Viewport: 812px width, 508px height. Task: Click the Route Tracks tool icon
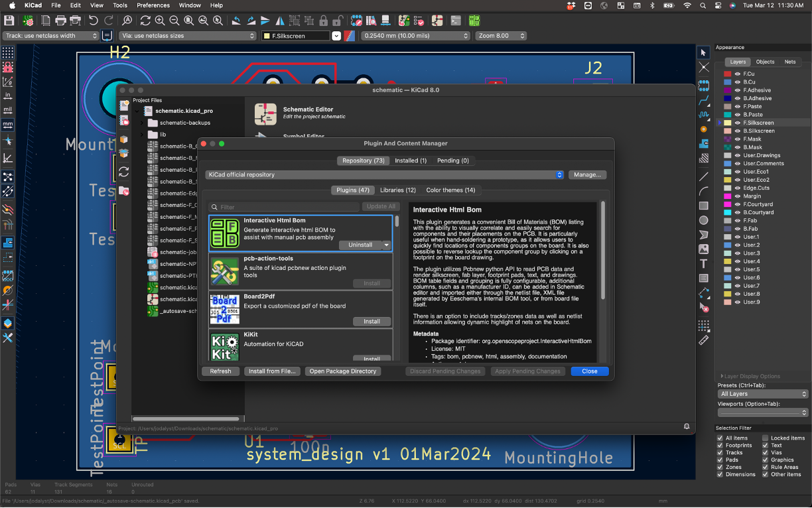(704, 100)
